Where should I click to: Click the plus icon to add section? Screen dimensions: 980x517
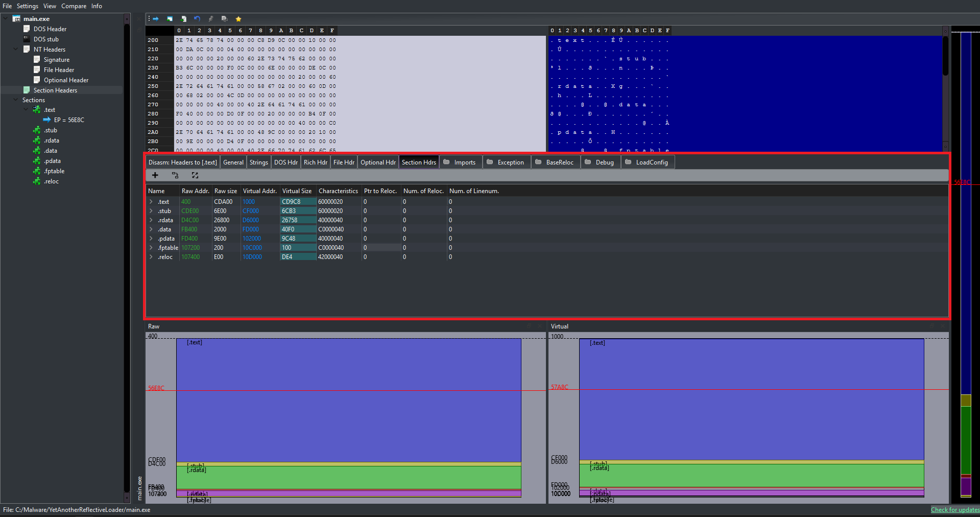pyautogui.click(x=155, y=175)
